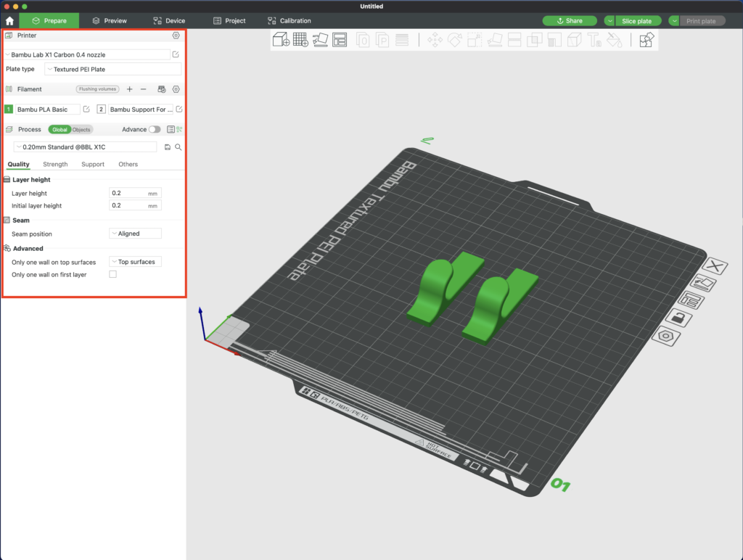Click the compare presets list icon
Screen dimensions: 743x560
coord(171,129)
